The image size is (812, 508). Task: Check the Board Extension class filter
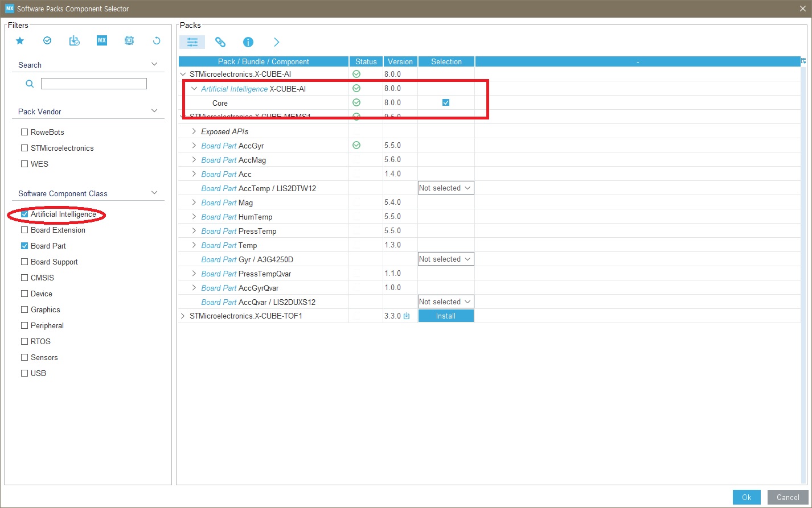[x=24, y=230]
